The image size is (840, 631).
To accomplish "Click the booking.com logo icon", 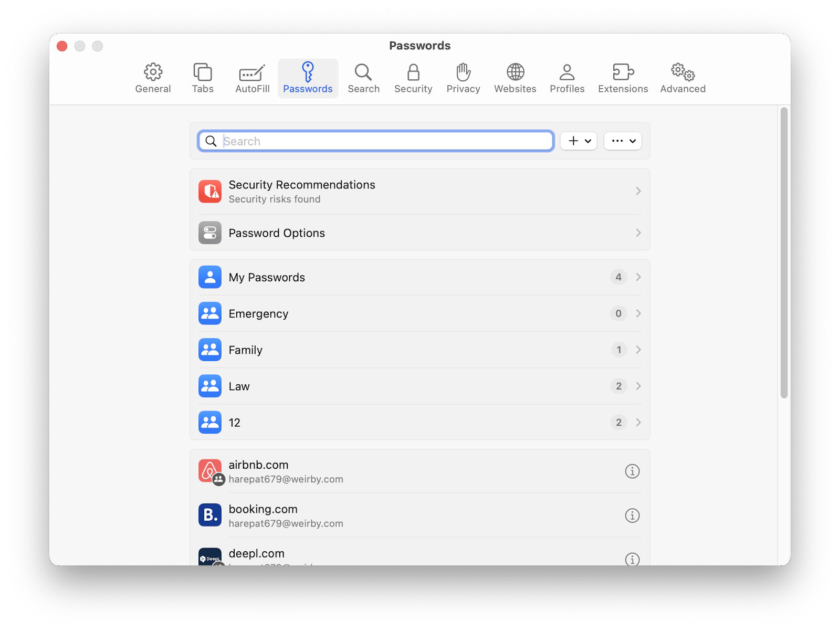I will 210,515.
